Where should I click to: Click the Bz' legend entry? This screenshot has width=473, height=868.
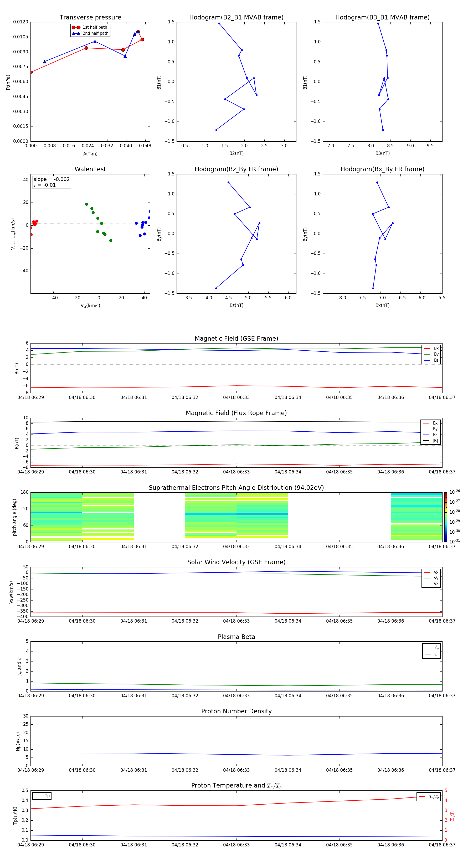pyautogui.click(x=431, y=435)
